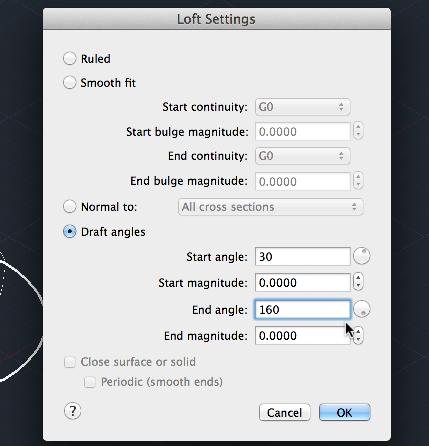Select the Smooth fit radio option
429x446 pixels.
[70, 82]
